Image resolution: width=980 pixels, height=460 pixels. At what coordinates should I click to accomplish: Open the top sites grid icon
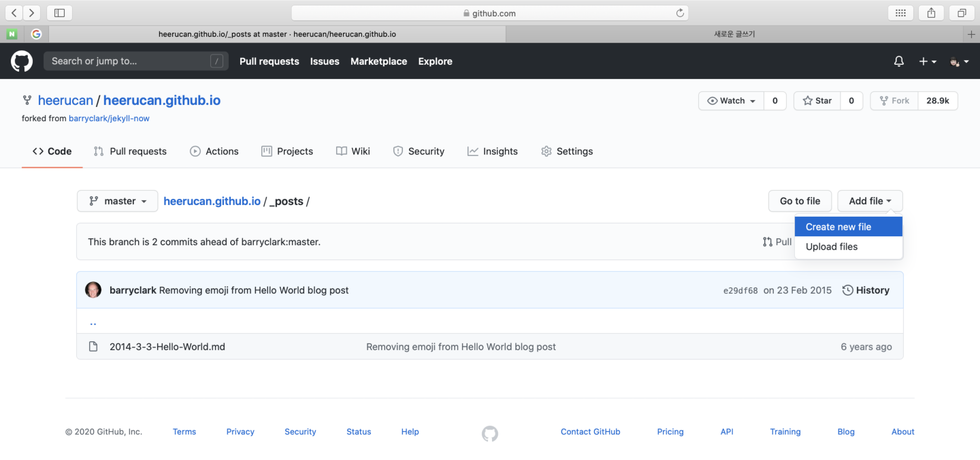(901, 13)
